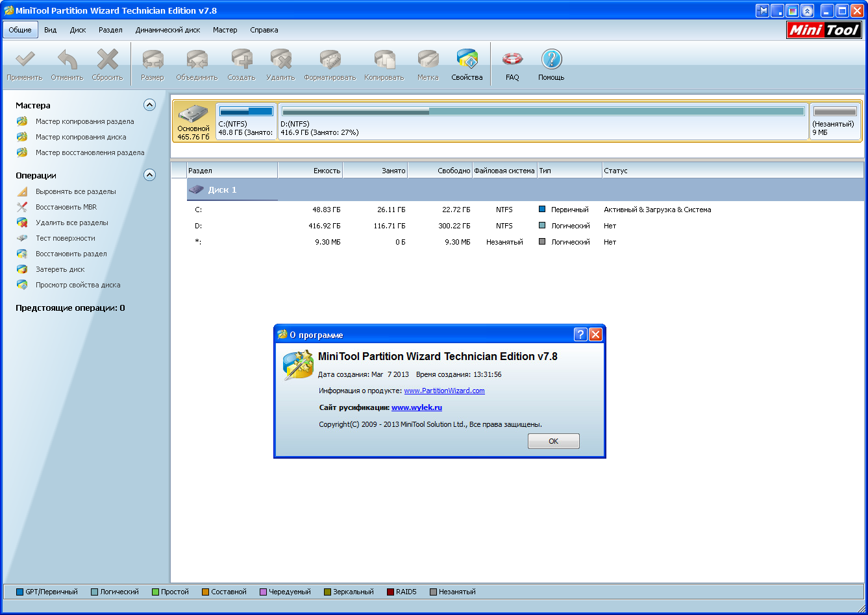Click the Предстоящие операции: 0 label
868x615 pixels.
tap(70, 308)
